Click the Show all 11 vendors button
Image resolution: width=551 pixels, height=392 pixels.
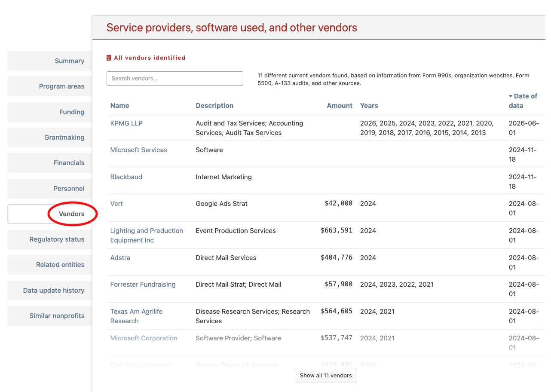point(326,376)
